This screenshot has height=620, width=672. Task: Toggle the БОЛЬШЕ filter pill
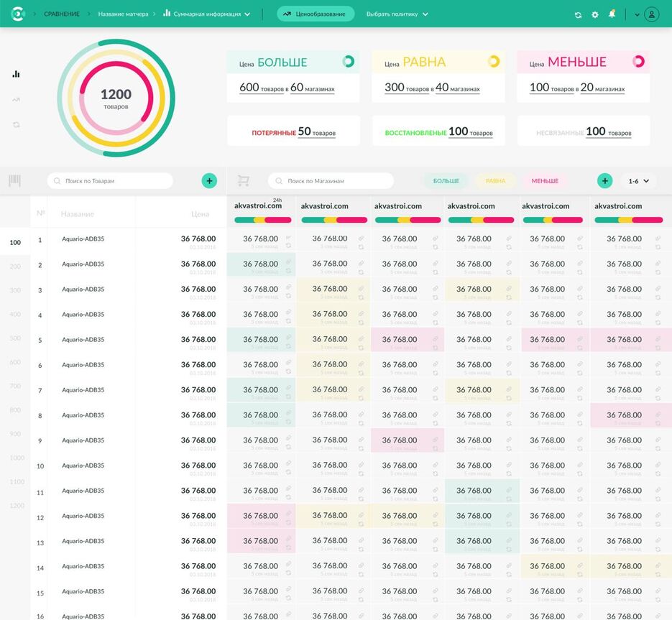(x=446, y=181)
